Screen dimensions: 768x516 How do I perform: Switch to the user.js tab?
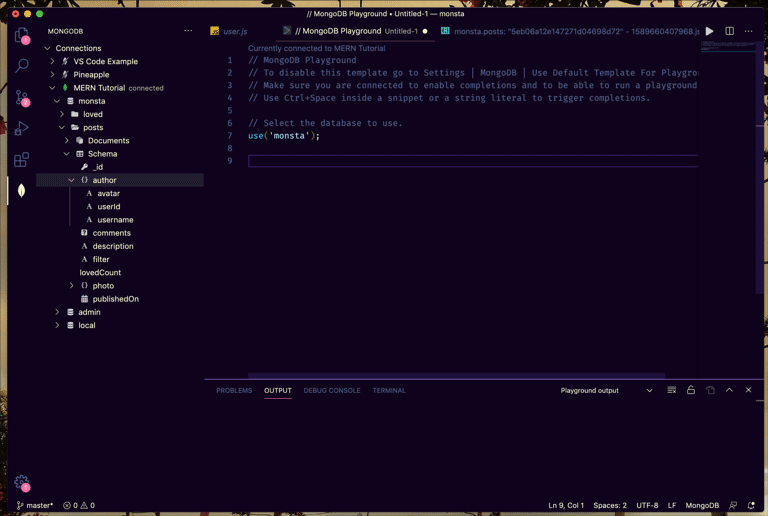[x=229, y=31]
